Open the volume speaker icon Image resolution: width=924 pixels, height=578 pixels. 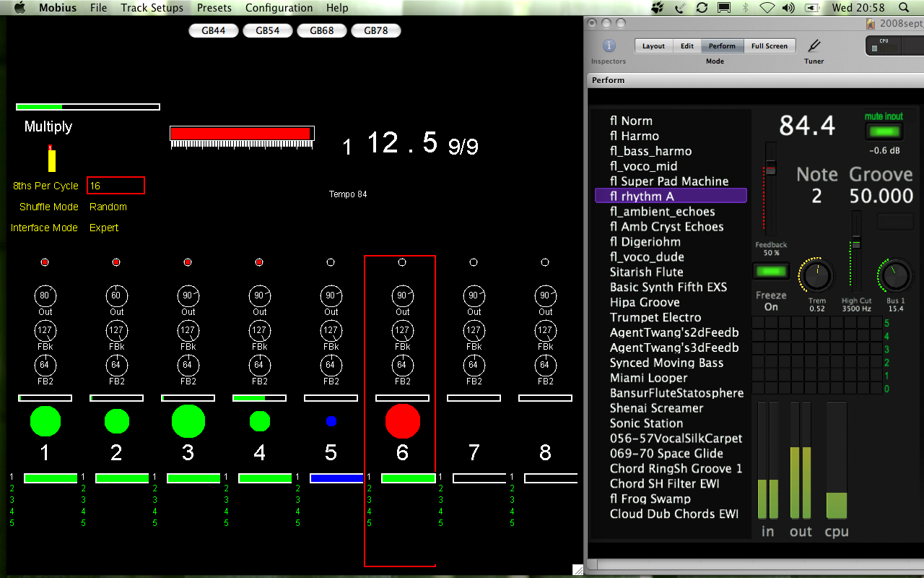(x=788, y=8)
